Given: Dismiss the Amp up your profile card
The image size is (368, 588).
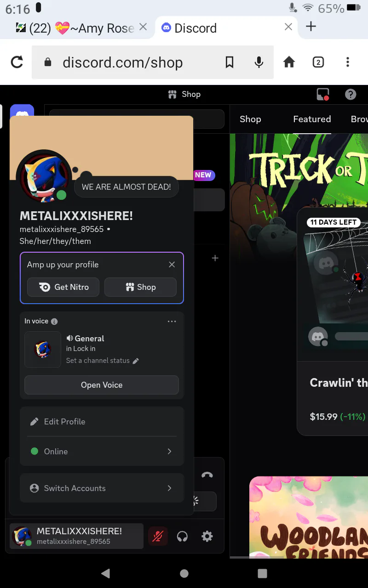Looking at the screenshot, I should click(x=172, y=265).
